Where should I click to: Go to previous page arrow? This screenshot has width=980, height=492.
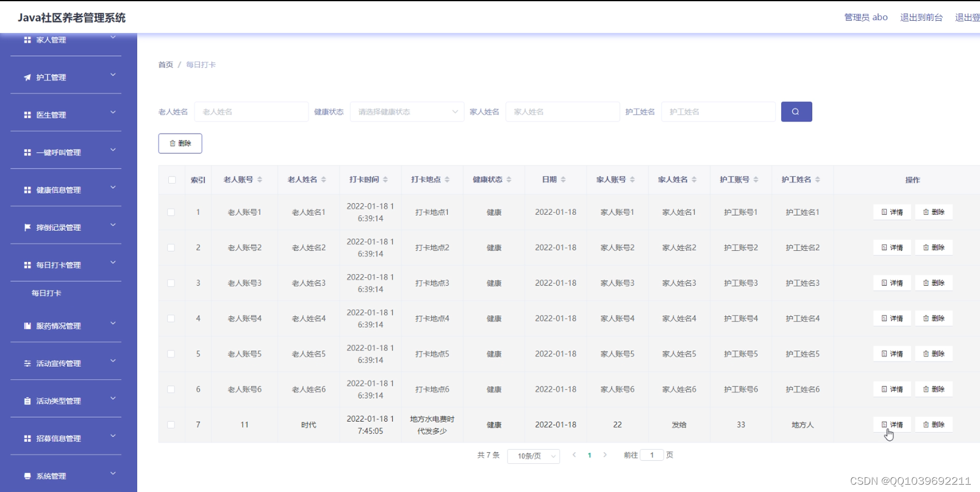coord(574,455)
